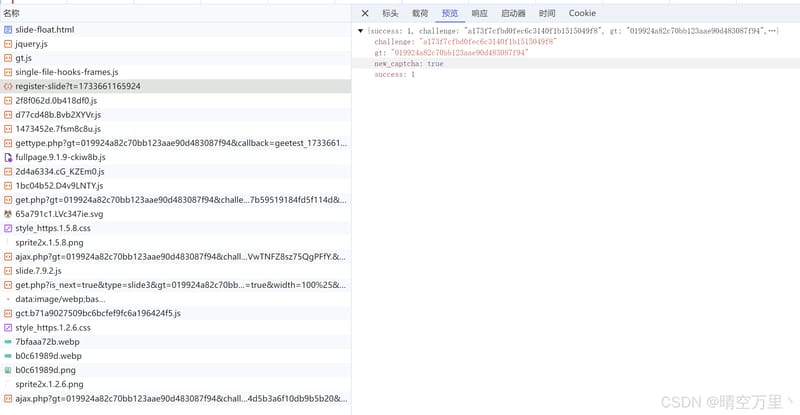
Task: Open the 启动器 tab
Action: point(513,13)
